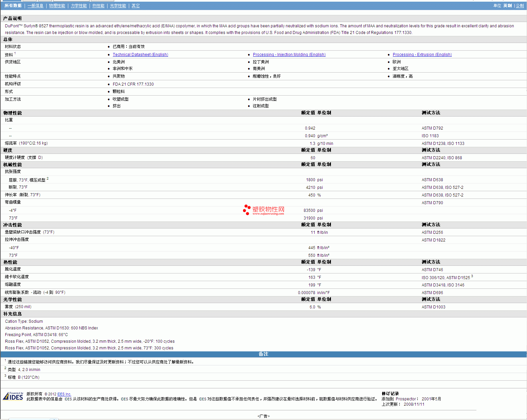Open the 一般信息 tab

(x=35, y=6)
